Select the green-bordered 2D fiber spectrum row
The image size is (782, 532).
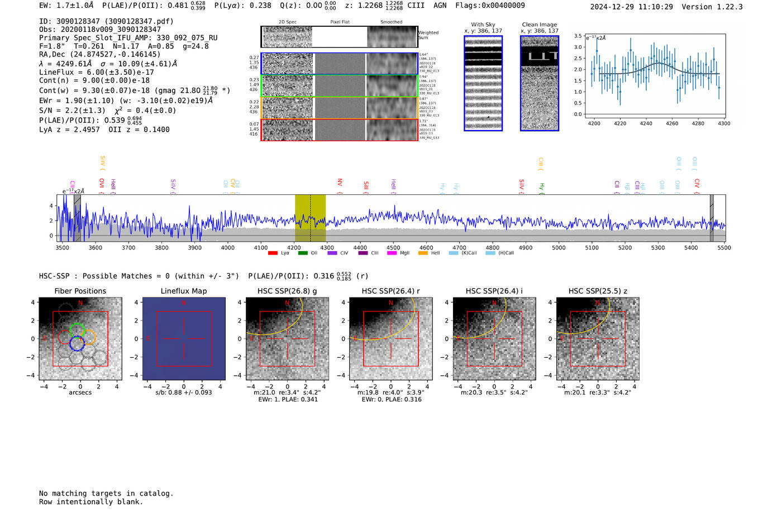[339, 86]
